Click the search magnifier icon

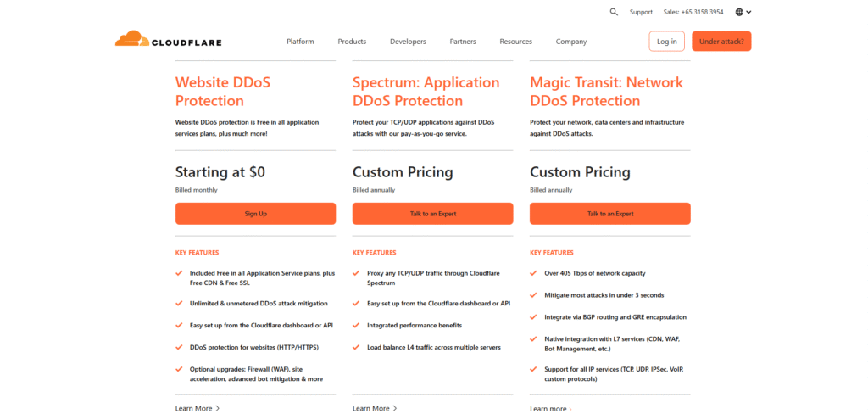click(x=614, y=12)
